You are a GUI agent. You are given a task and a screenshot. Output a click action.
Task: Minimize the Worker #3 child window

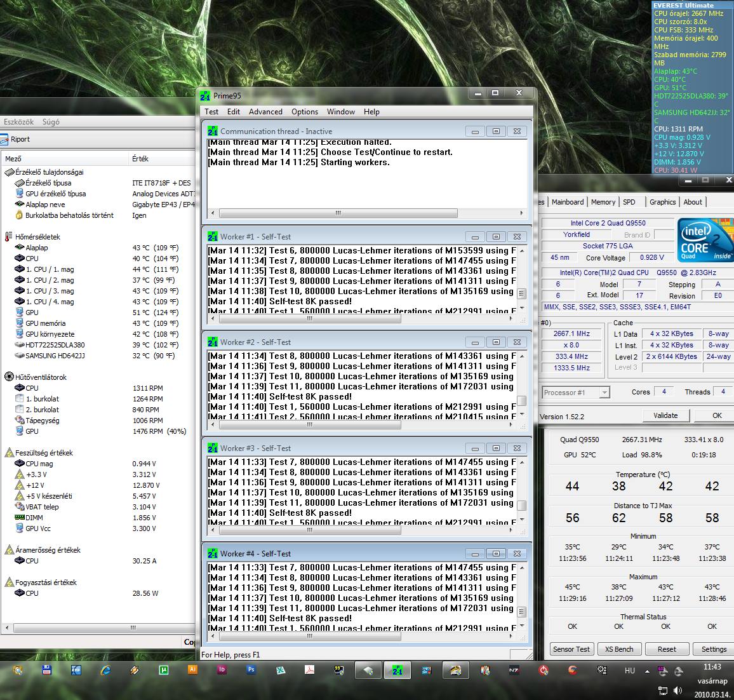tap(475, 448)
